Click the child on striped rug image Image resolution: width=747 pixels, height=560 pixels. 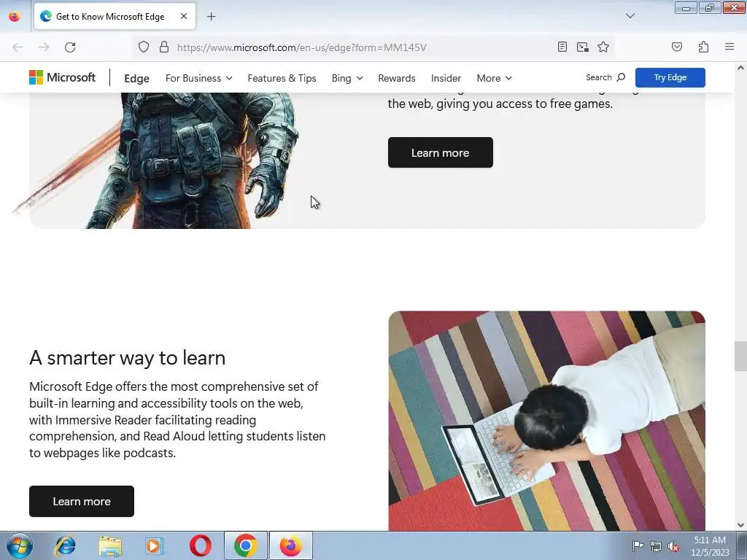[547, 421]
